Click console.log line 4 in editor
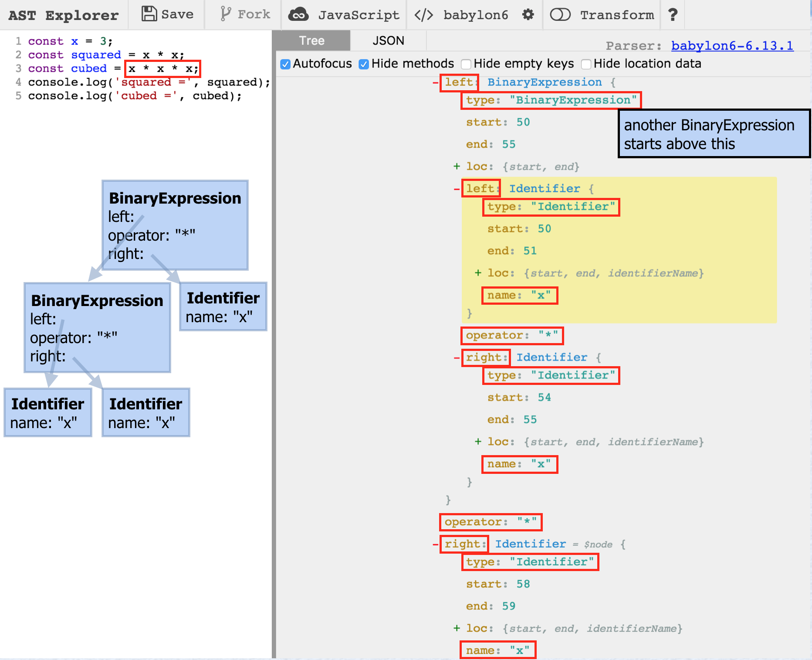Screen dimensions: 812x660 click(149, 82)
